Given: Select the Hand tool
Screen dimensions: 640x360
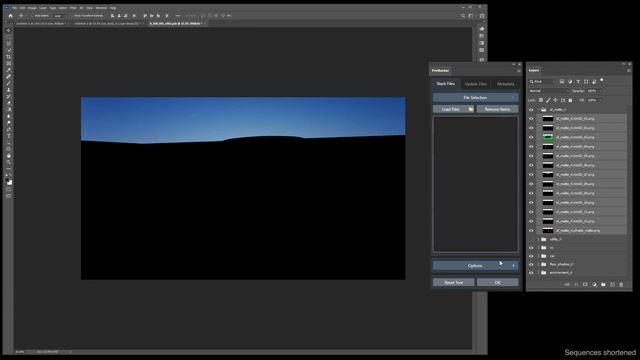Looking at the screenshot, I should 9,156.
